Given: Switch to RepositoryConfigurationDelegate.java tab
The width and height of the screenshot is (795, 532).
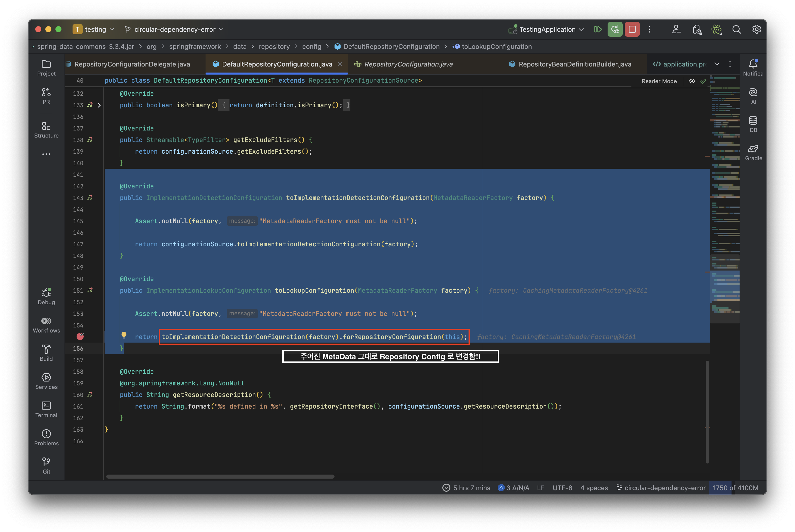Looking at the screenshot, I should pos(132,64).
